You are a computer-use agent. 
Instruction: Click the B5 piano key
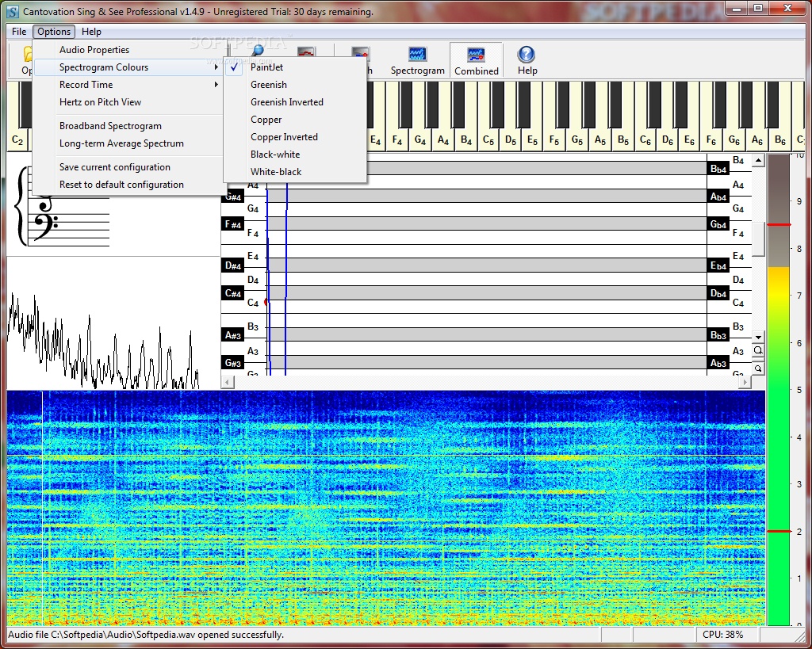(x=622, y=139)
